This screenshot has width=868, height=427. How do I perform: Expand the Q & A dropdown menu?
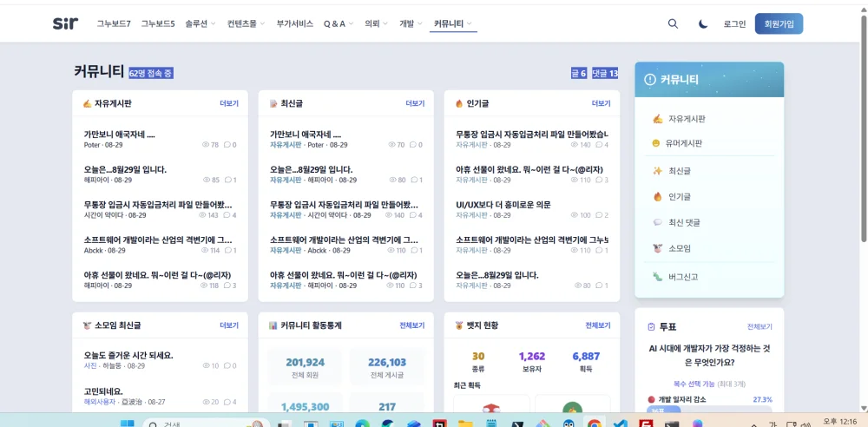pos(339,23)
